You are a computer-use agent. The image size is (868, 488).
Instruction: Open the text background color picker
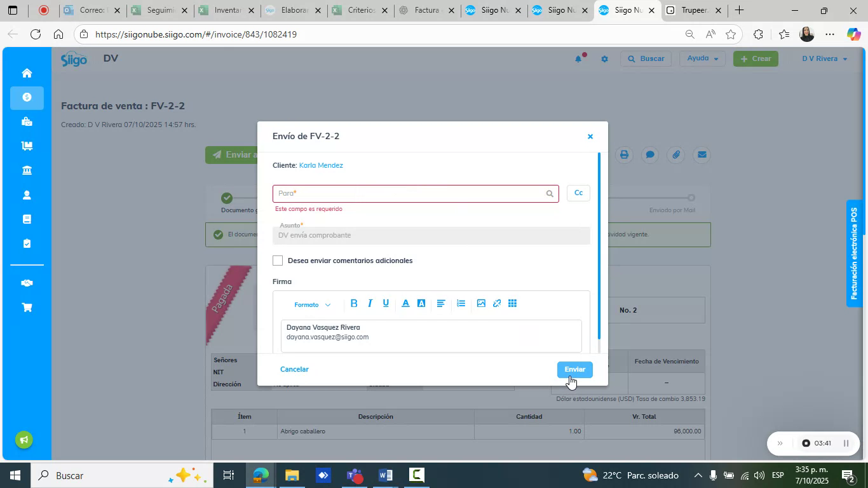pyautogui.click(x=421, y=304)
